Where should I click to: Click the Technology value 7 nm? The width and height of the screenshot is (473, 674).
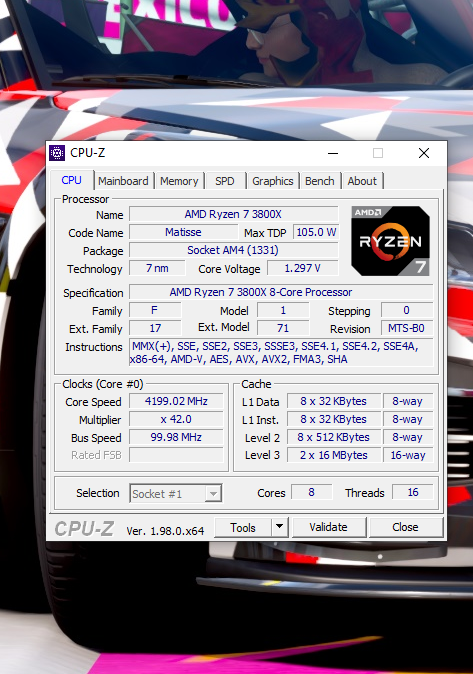pos(157,268)
